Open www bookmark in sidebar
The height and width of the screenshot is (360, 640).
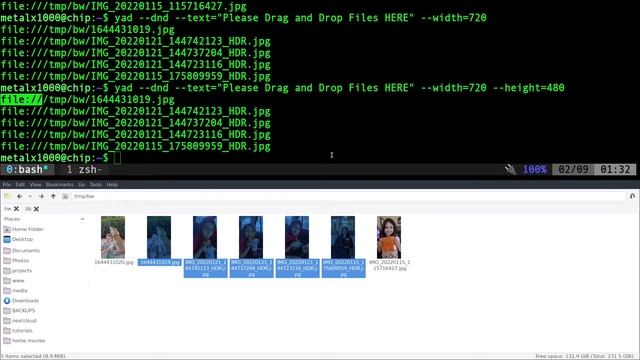point(14,281)
